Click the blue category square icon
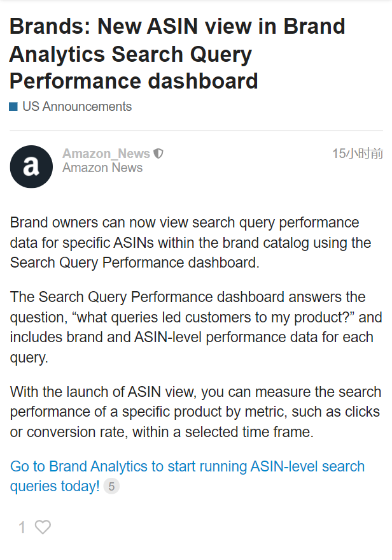 point(13,106)
